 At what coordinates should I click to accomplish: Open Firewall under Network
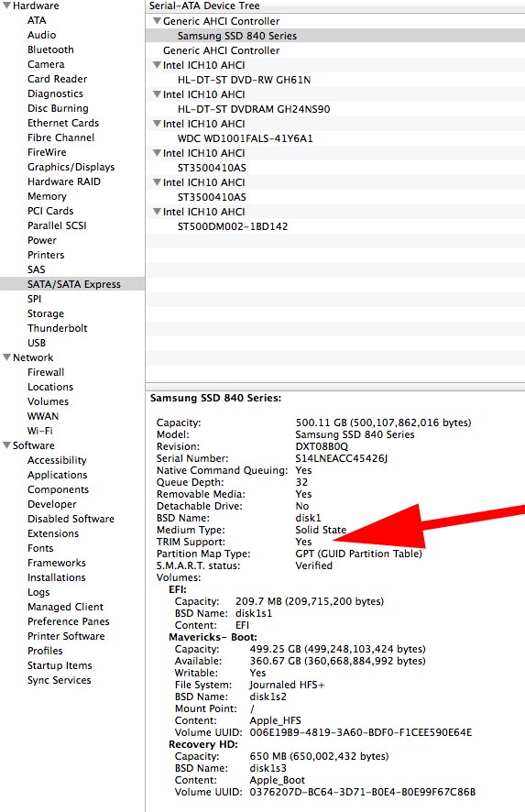(46, 372)
